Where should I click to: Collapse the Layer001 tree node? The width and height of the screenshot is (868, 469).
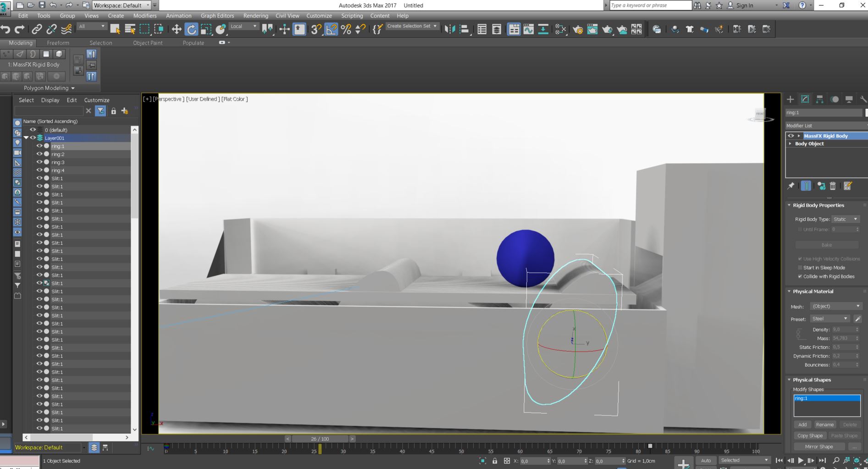[x=26, y=138]
